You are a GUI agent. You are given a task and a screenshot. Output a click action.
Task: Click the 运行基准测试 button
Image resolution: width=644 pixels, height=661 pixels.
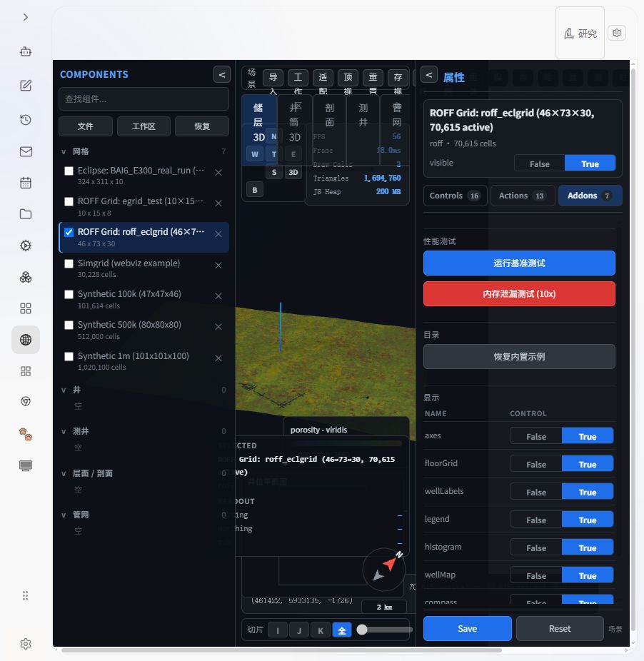519,263
